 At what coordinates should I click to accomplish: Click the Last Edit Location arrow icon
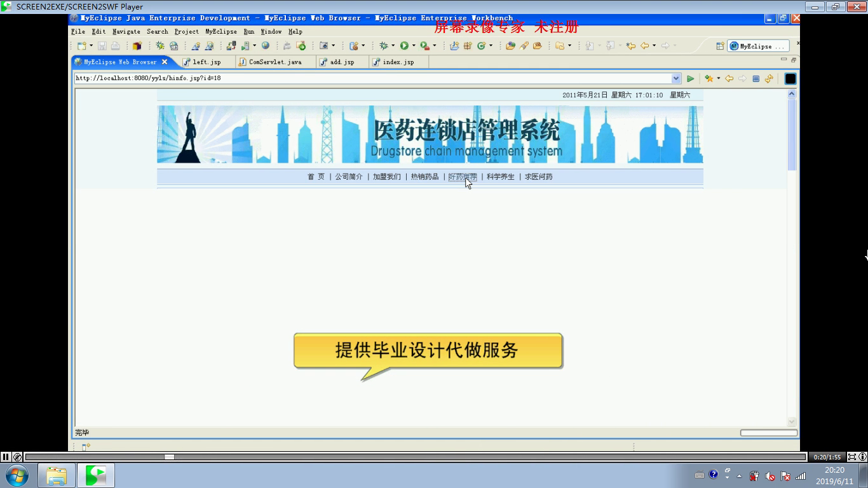(630, 46)
